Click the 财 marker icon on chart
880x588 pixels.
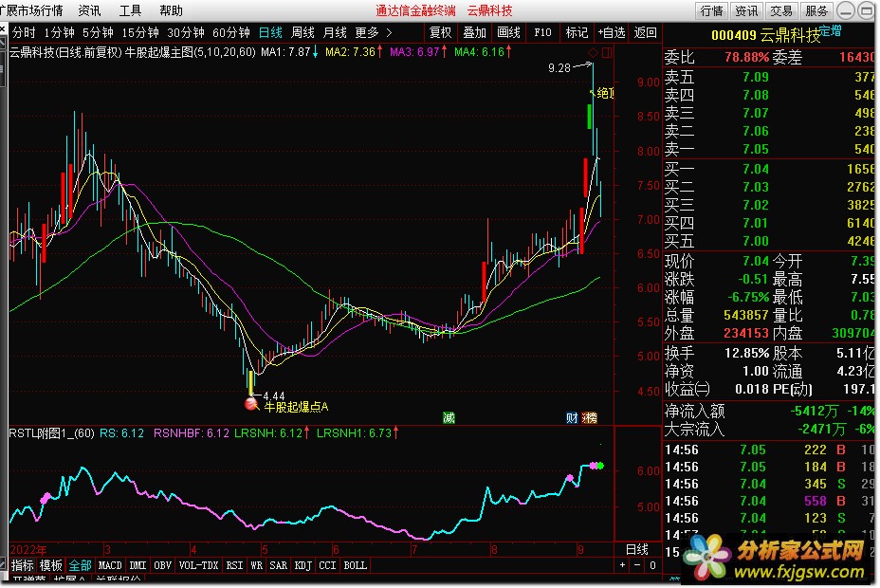(x=572, y=417)
